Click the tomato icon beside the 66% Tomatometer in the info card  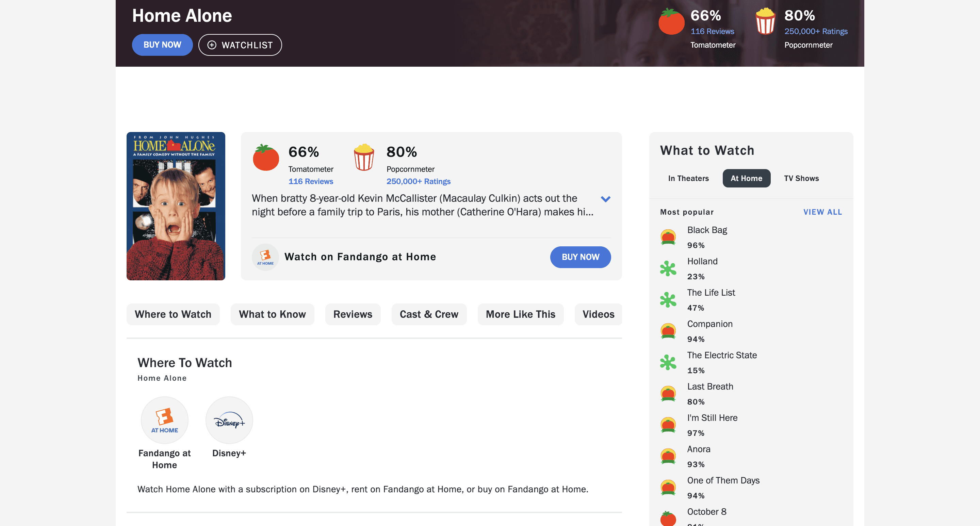pos(265,157)
